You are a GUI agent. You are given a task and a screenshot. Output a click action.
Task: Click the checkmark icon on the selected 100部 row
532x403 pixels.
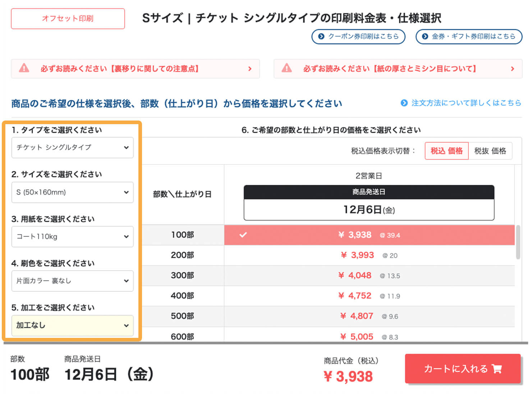tap(243, 235)
